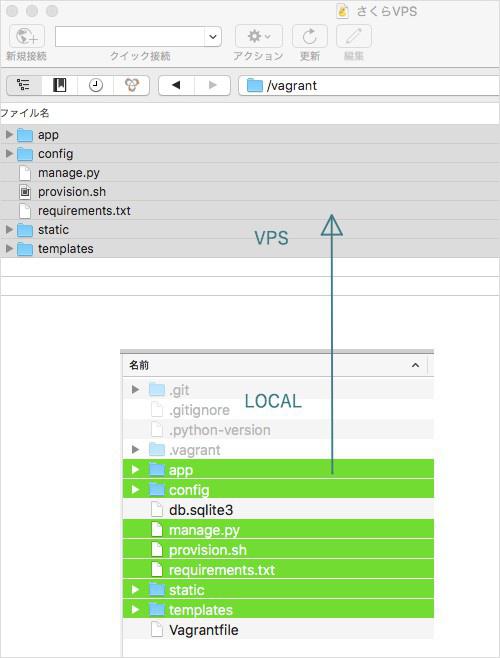Select .git folder in Finder list
This screenshot has height=658, width=500.
pos(278,390)
